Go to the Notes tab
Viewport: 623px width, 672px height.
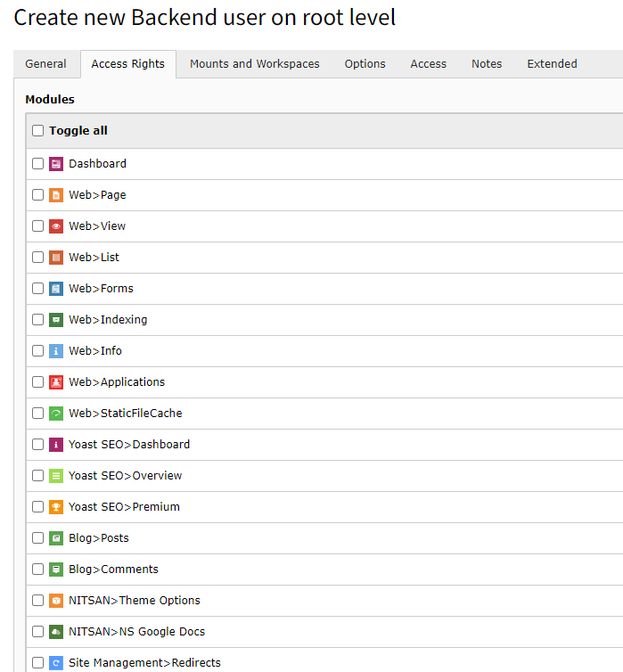tap(487, 64)
